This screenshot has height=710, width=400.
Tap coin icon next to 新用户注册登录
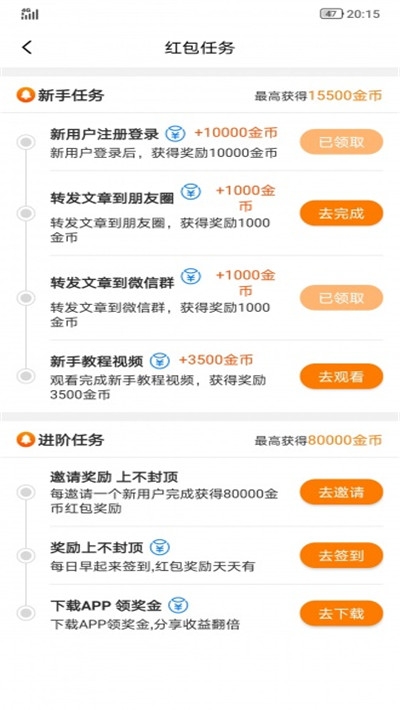point(175,134)
